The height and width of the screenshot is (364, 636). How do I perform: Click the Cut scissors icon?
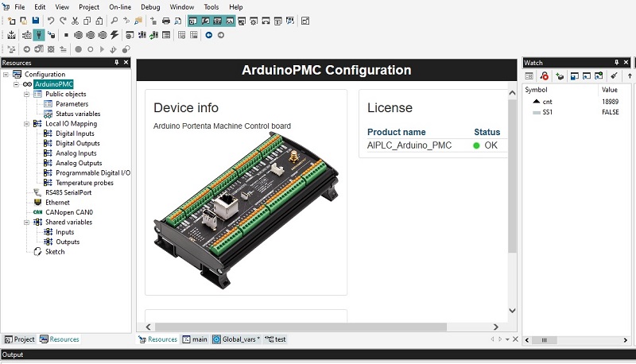[x=75, y=21]
